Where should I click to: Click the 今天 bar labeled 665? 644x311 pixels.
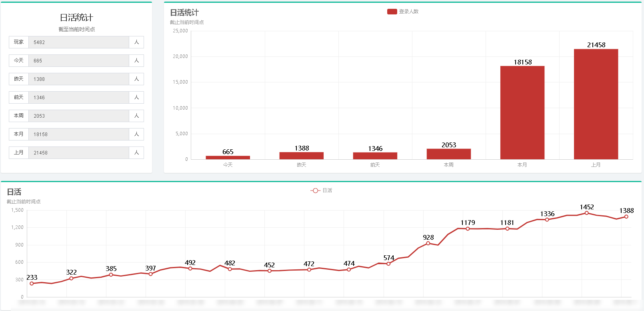[228, 157]
